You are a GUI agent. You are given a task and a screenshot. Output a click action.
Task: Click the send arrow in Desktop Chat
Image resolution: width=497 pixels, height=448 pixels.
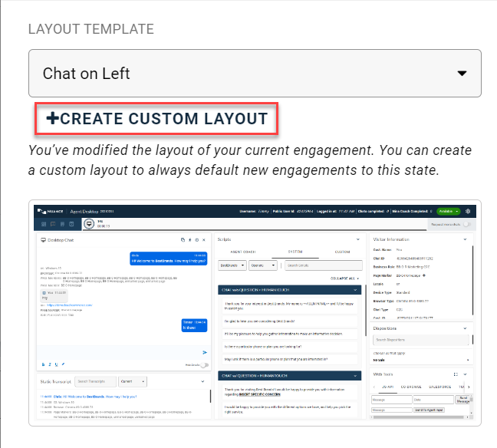point(204,352)
